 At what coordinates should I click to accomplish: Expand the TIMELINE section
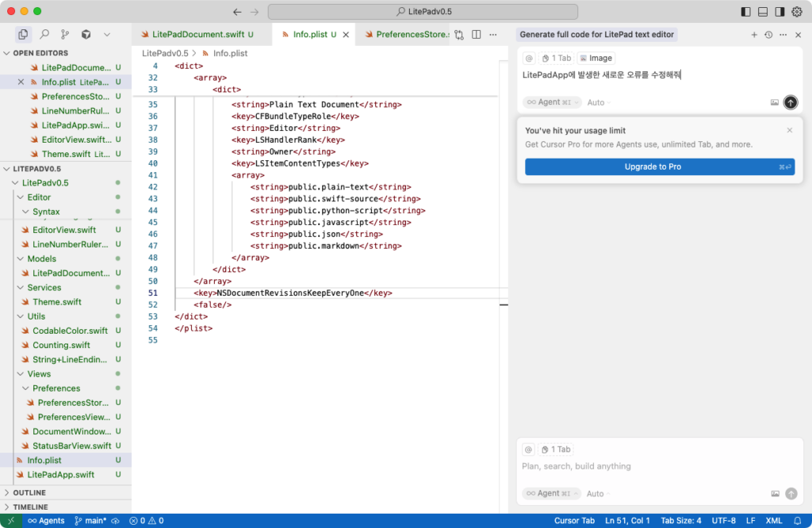6,507
